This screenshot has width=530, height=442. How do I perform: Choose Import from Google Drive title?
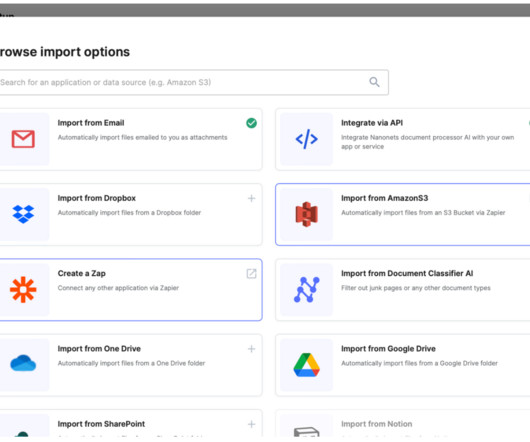click(x=388, y=349)
